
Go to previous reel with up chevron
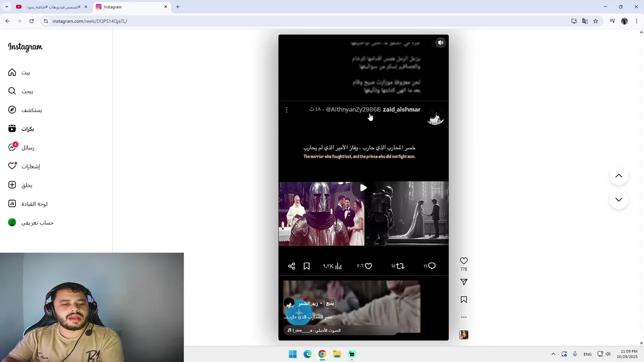(619, 176)
